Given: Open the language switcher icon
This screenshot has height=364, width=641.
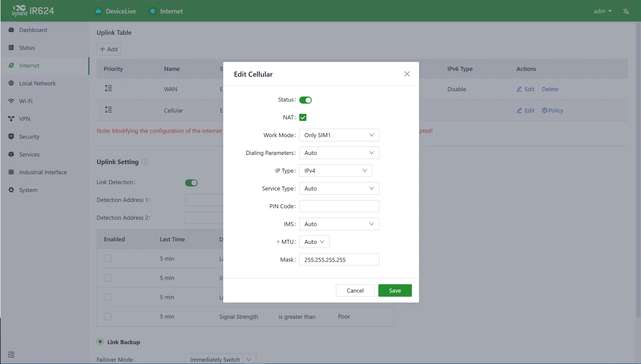Looking at the screenshot, I should [626, 11].
